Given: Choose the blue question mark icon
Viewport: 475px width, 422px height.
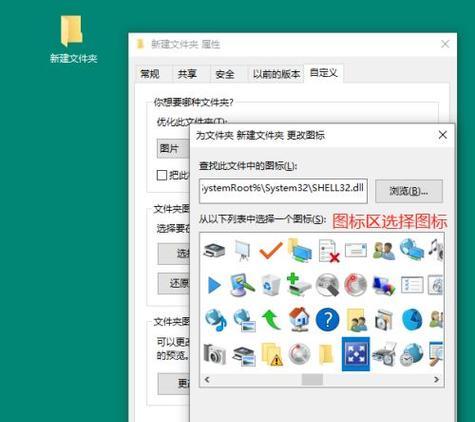Looking at the screenshot, I should [x=327, y=320].
